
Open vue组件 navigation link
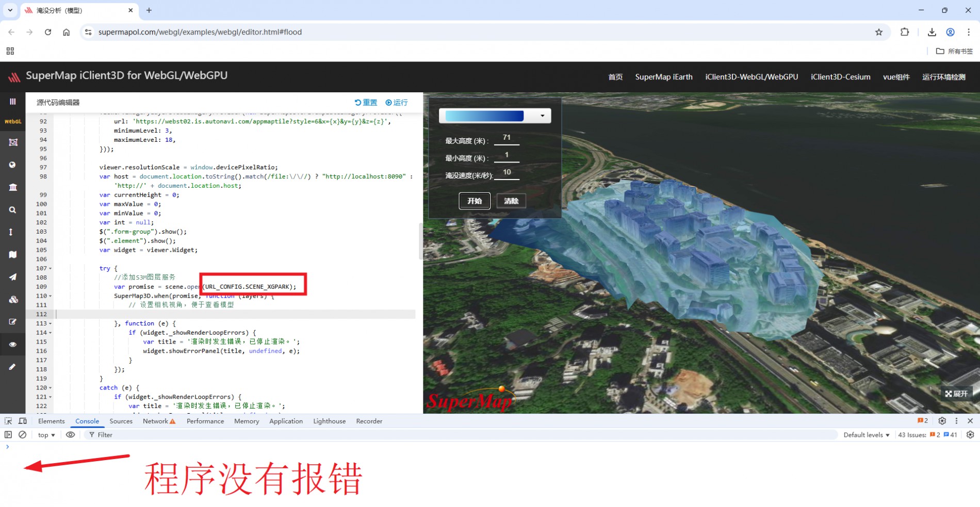[x=896, y=77]
